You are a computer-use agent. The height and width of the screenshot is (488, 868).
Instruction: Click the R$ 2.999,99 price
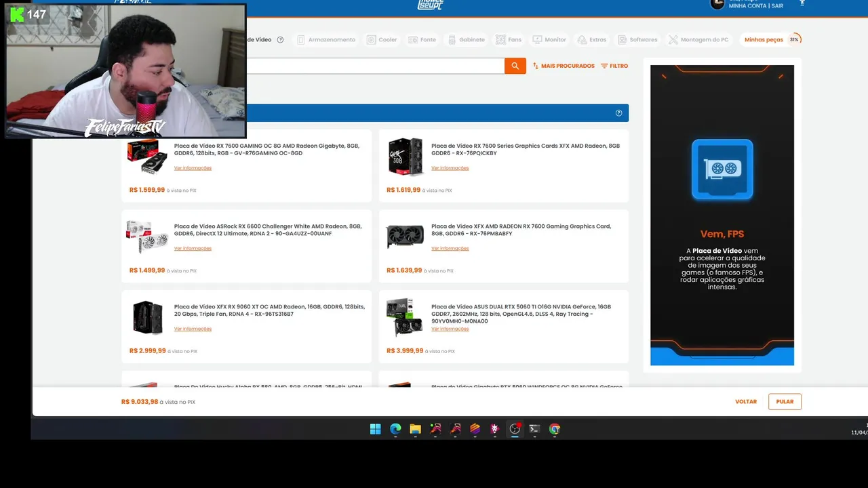pos(148,351)
